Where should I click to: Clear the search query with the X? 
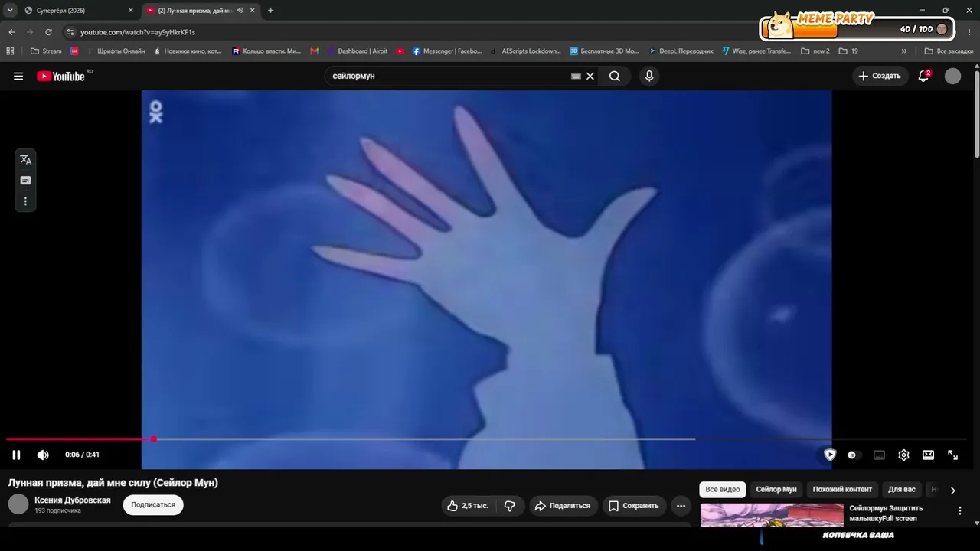click(x=590, y=76)
